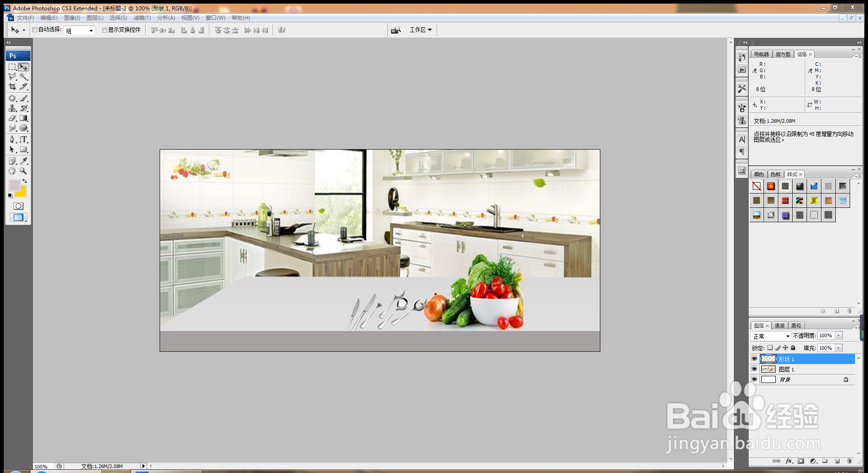Select the Eraser tool
The width and height of the screenshot is (868, 473).
coord(13,118)
